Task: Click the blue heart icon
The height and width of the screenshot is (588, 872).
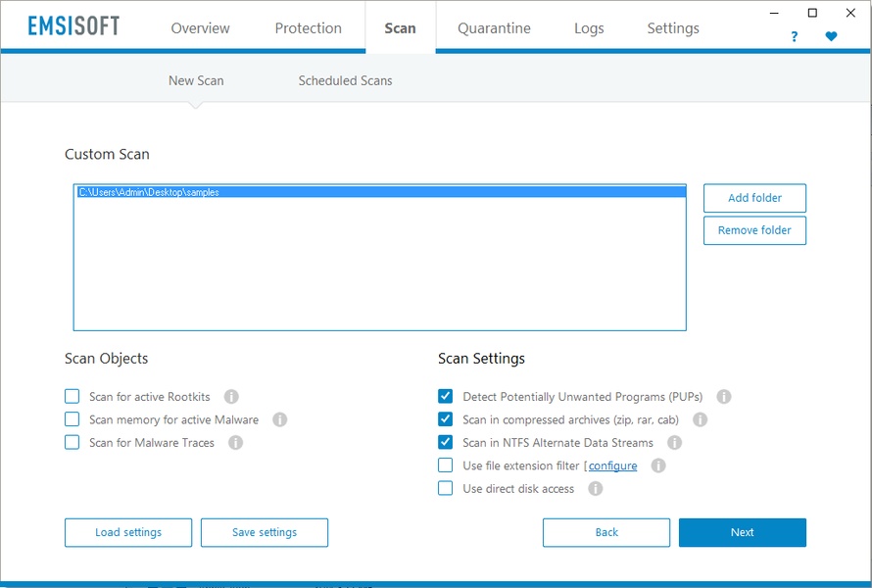Action: [831, 36]
